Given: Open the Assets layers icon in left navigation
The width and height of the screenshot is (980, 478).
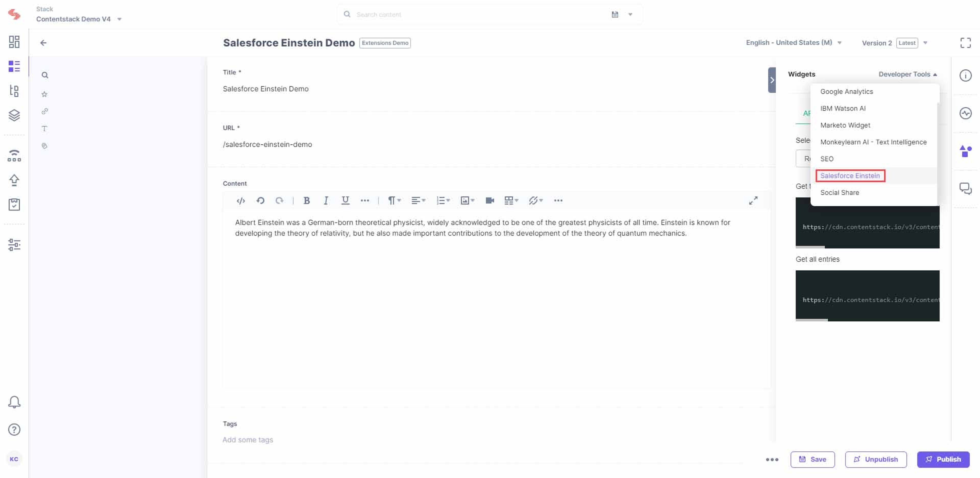Looking at the screenshot, I should coord(14,115).
